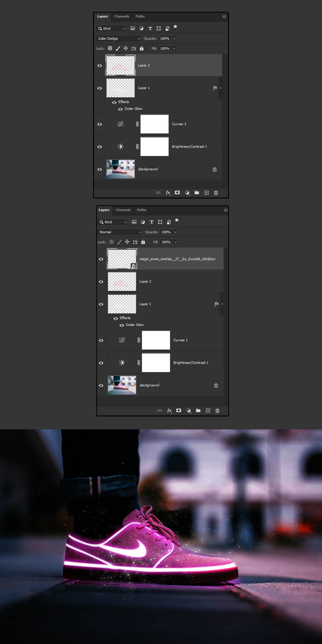
Task: Filter shape layers in upper panel
Action: [158, 29]
